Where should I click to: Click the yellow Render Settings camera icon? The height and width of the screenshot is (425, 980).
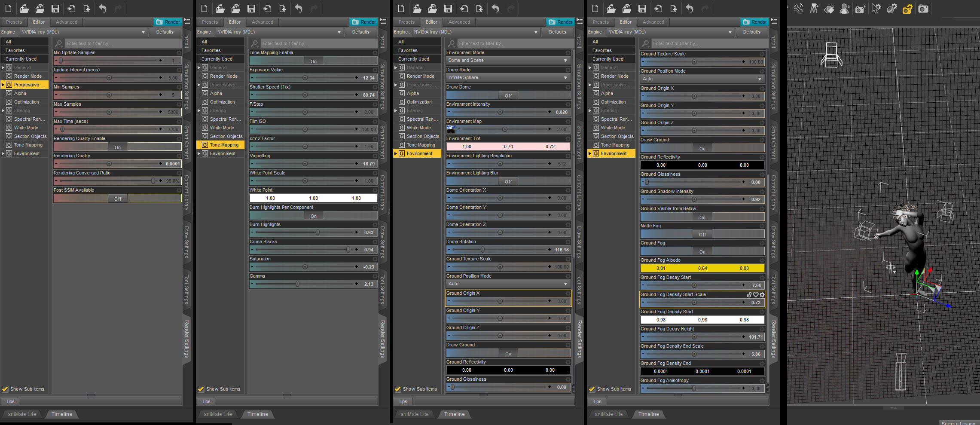point(907,9)
